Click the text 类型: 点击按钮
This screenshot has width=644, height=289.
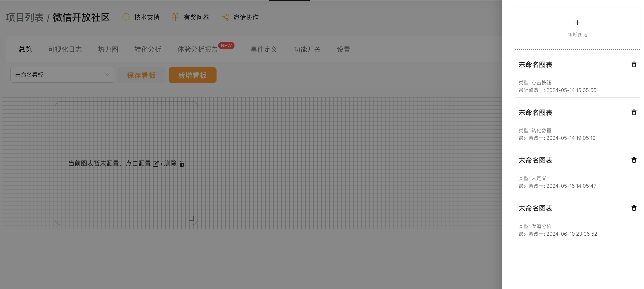click(535, 83)
